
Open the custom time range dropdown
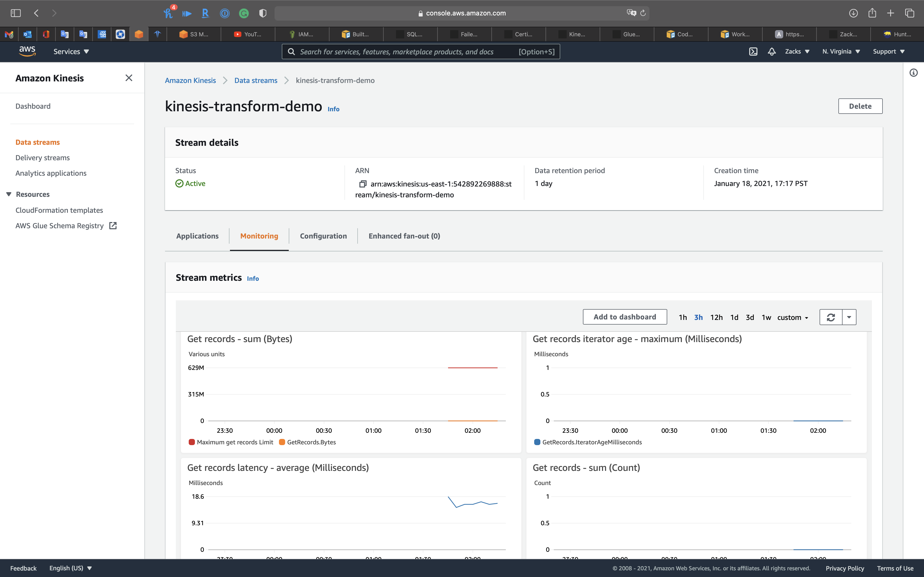(x=793, y=318)
